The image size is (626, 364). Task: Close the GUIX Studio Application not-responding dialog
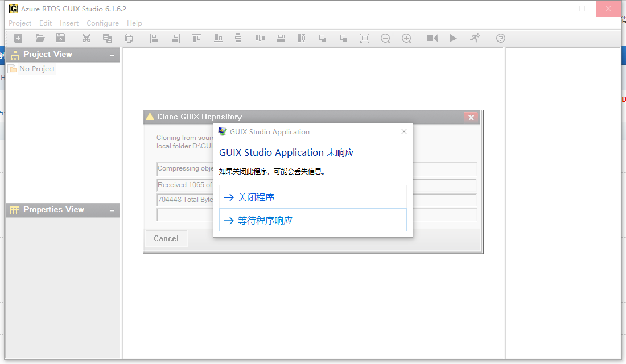click(404, 131)
